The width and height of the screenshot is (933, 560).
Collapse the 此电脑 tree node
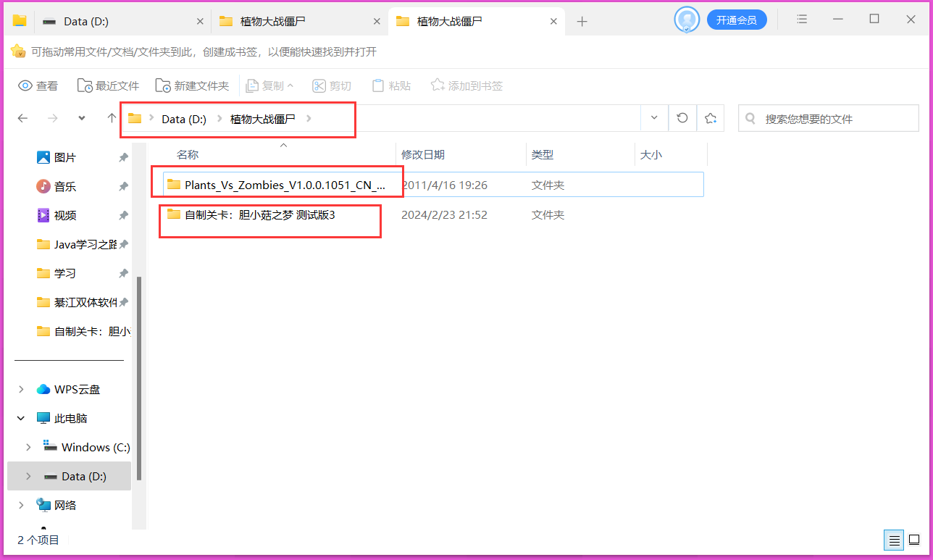tap(21, 418)
